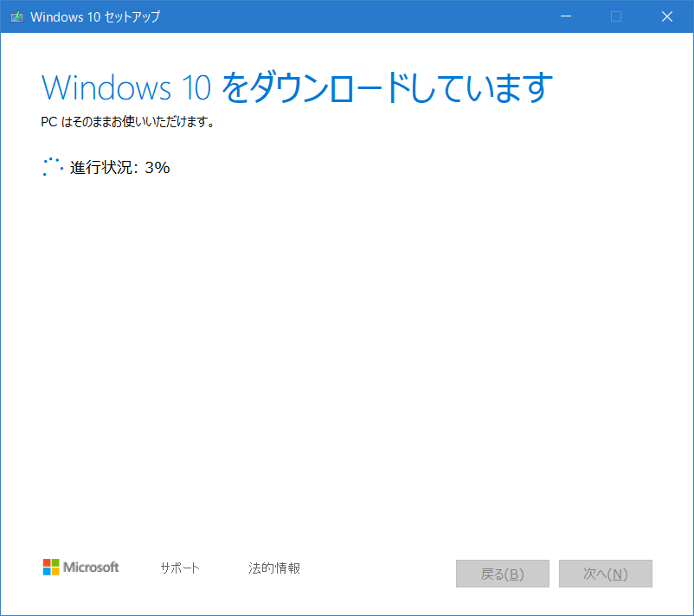Viewport: 694px width, 616px height.
Task: Click the Windows 10 セットアップ title text
Action: [x=95, y=16]
